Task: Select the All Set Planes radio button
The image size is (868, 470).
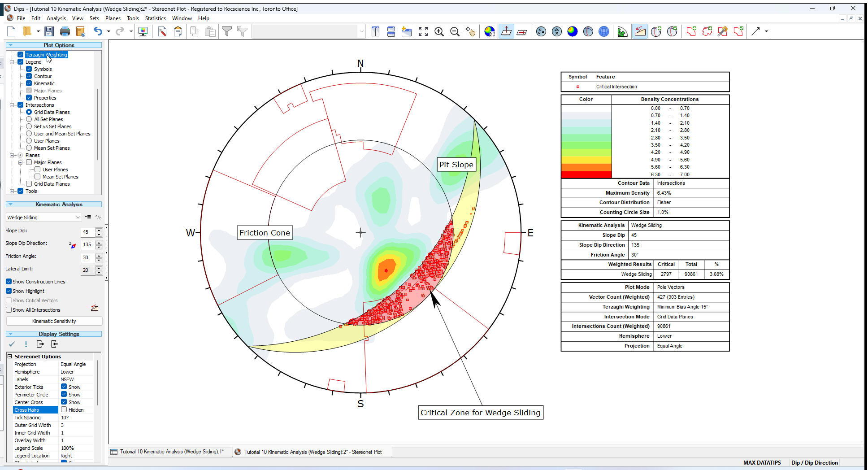Action: (29, 119)
